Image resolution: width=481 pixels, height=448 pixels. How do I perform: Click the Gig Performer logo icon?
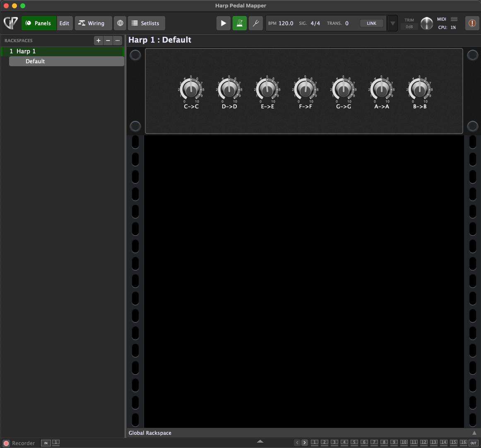[10, 23]
